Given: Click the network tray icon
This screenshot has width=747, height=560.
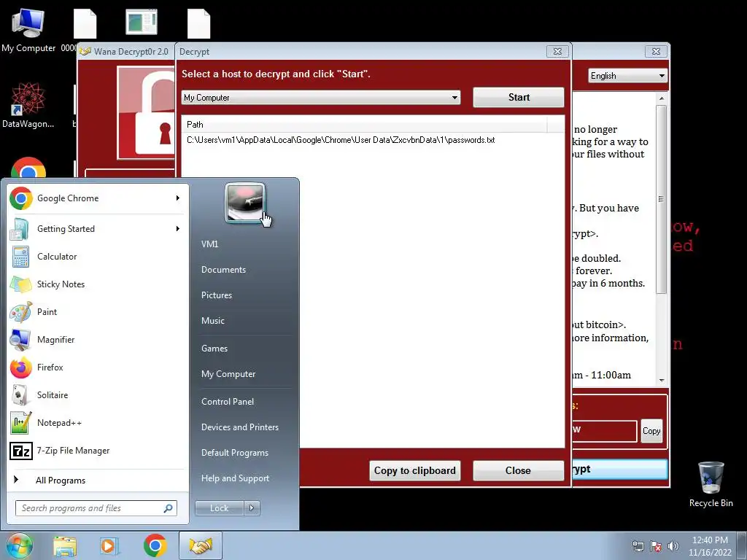Looking at the screenshot, I should click(x=638, y=546).
